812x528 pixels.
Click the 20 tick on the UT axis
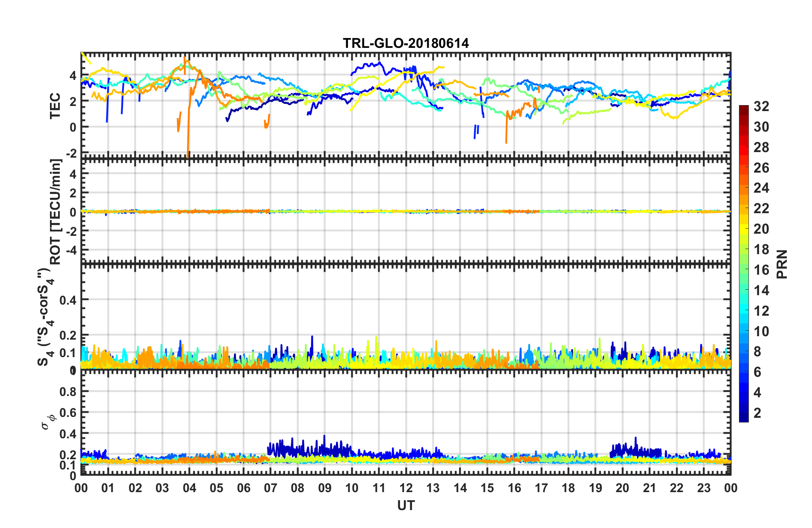tap(622, 488)
